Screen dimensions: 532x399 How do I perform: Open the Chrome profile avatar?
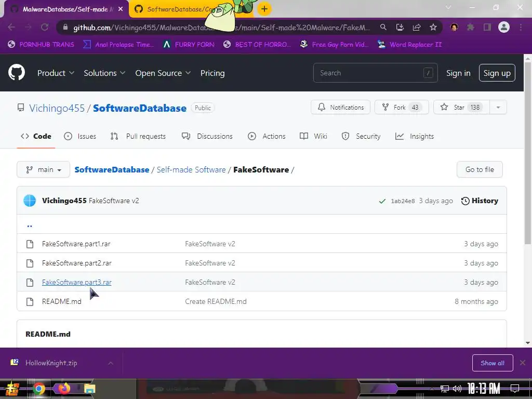pos(504,27)
